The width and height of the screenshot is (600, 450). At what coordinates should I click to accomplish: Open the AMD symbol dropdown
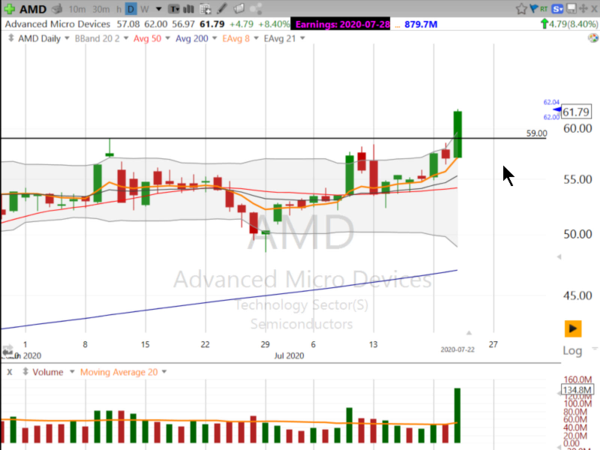tap(31, 9)
